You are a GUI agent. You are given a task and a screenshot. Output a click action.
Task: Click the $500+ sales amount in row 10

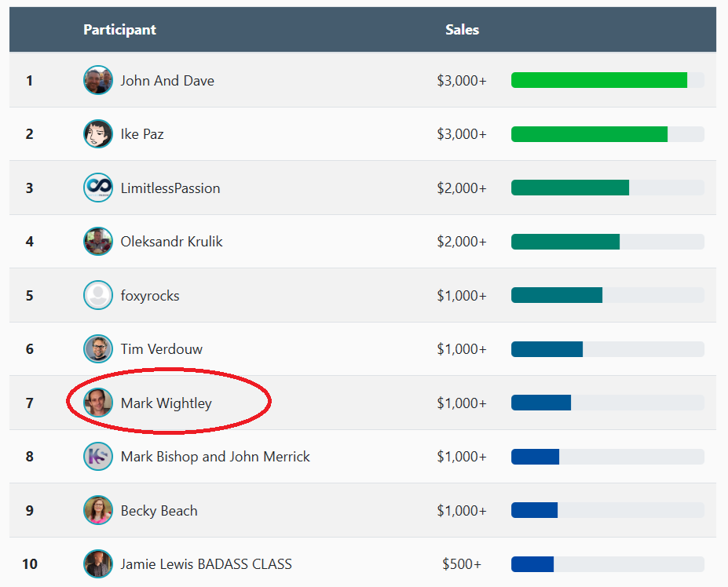coord(462,563)
